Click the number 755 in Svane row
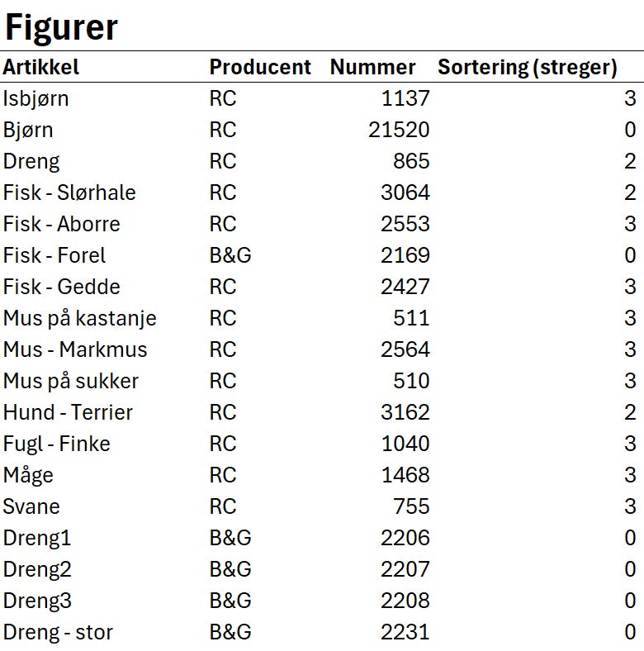 point(410,506)
